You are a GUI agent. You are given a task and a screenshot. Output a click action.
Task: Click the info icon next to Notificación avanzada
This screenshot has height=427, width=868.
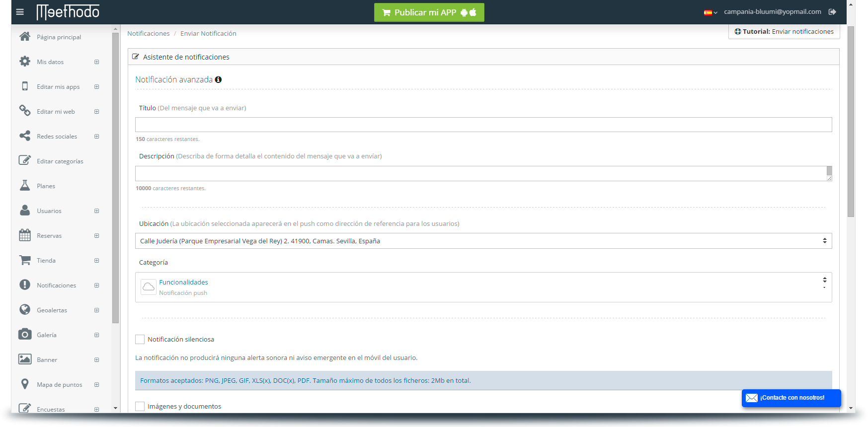(218, 79)
